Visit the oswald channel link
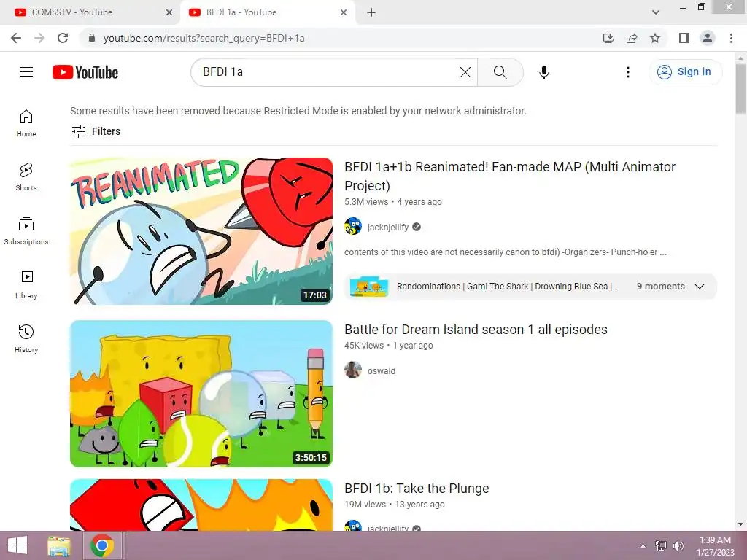This screenshot has width=747, height=560. (381, 371)
